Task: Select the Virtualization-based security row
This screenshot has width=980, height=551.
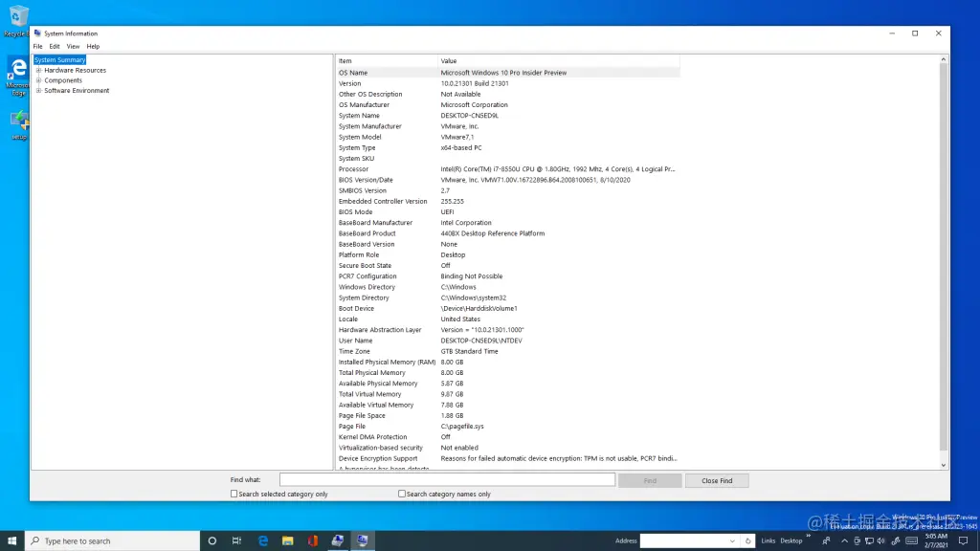Action: pyautogui.click(x=507, y=448)
